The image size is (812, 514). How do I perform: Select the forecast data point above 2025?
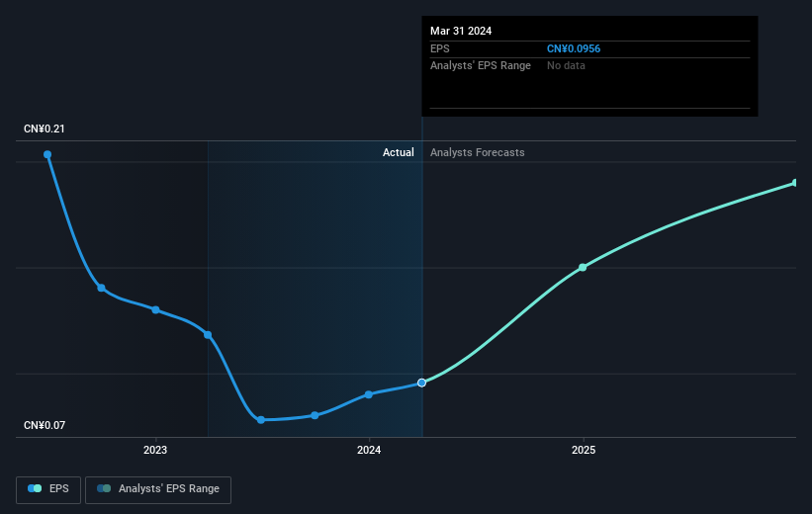point(583,268)
